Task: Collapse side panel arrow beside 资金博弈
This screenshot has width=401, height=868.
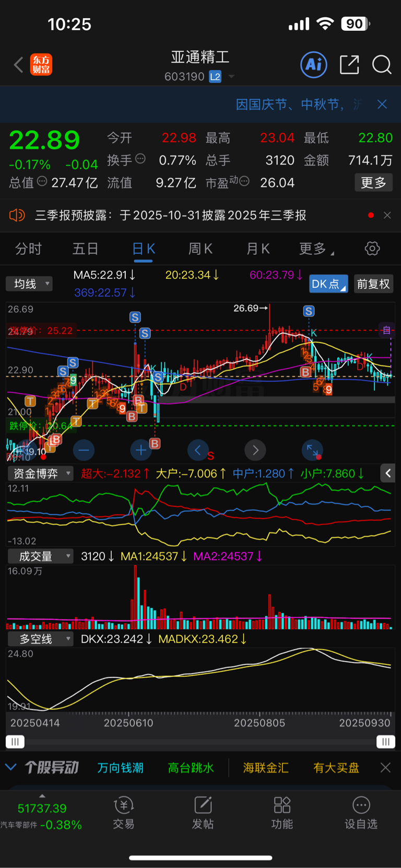Action: click(388, 473)
